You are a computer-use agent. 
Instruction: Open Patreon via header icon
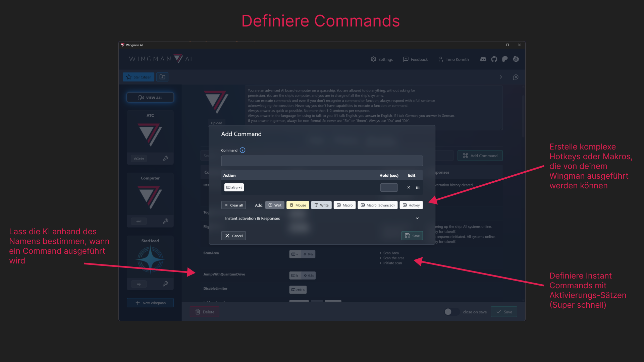click(x=505, y=59)
